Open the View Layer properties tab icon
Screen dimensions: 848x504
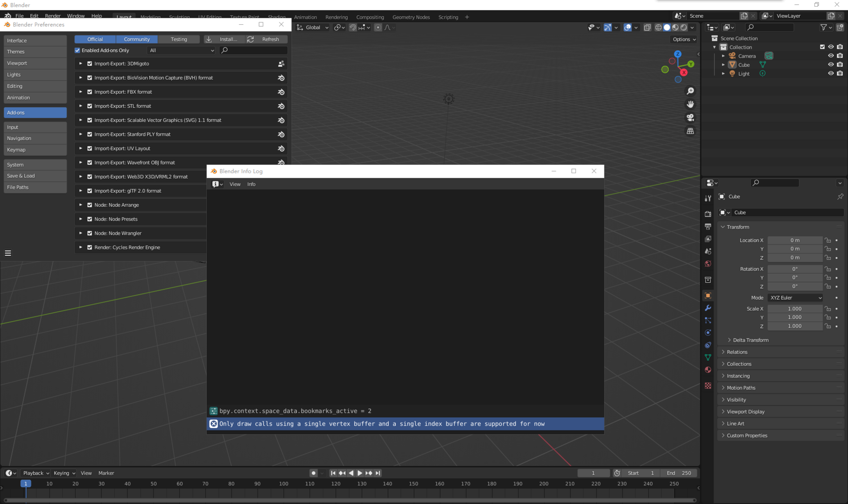click(x=708, y=239)
